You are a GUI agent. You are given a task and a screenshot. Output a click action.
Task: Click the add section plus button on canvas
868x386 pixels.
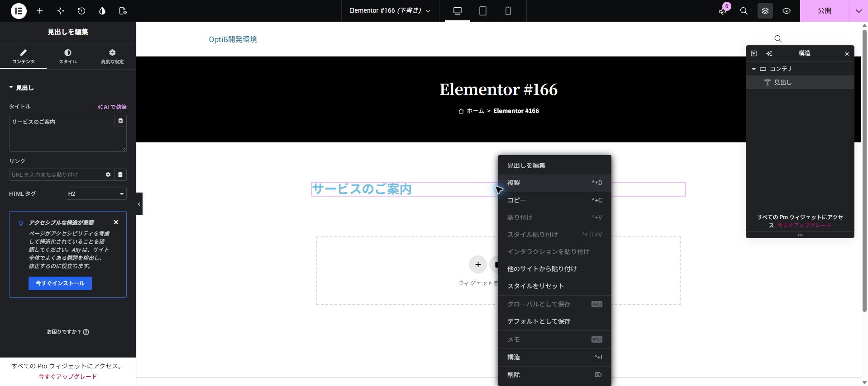[478, 264]
